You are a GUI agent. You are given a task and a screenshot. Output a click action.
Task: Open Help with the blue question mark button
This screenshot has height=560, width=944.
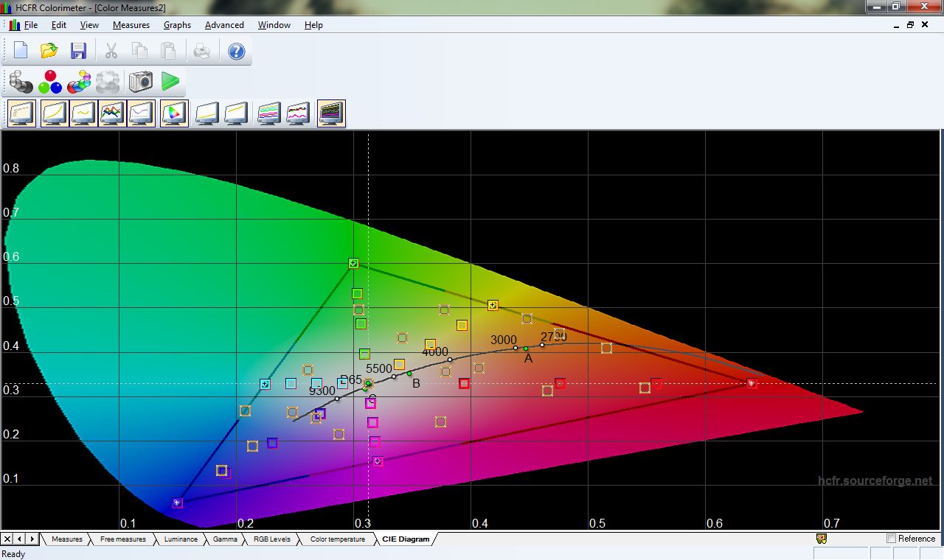(235, 51)
